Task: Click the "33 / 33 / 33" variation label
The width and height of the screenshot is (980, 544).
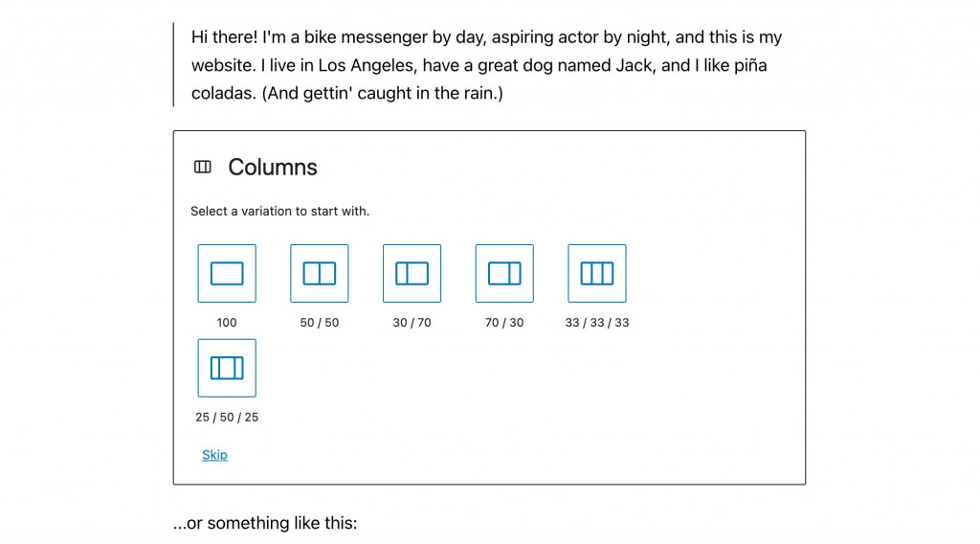Action: 597,323
